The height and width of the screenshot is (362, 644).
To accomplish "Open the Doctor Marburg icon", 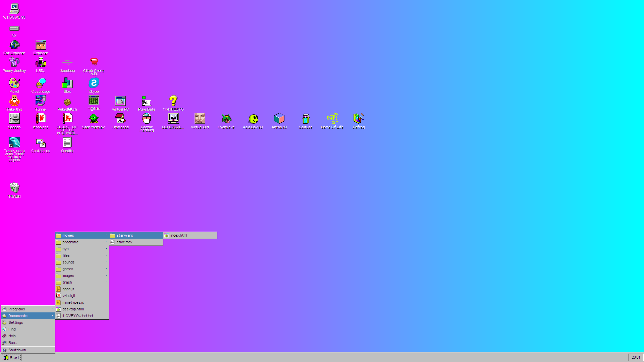I will click(147, 119).
